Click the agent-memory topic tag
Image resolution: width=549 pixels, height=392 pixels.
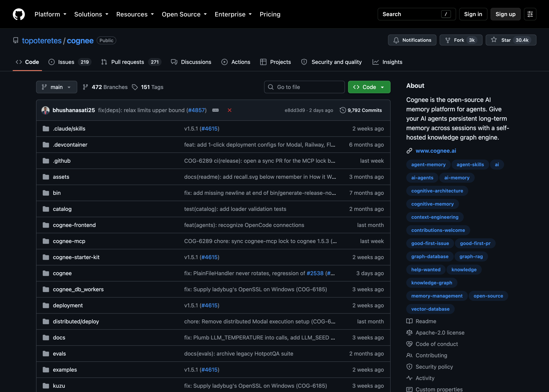pos(428,165)
